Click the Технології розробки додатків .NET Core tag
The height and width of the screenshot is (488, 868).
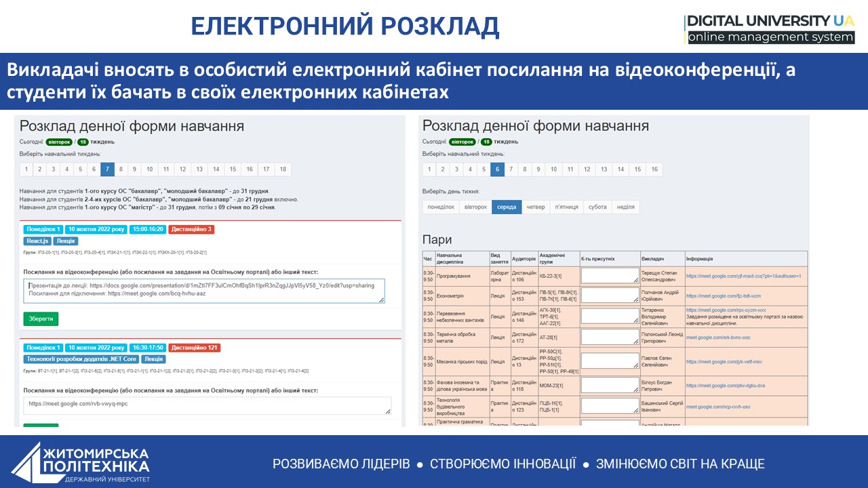pos(81,359)
